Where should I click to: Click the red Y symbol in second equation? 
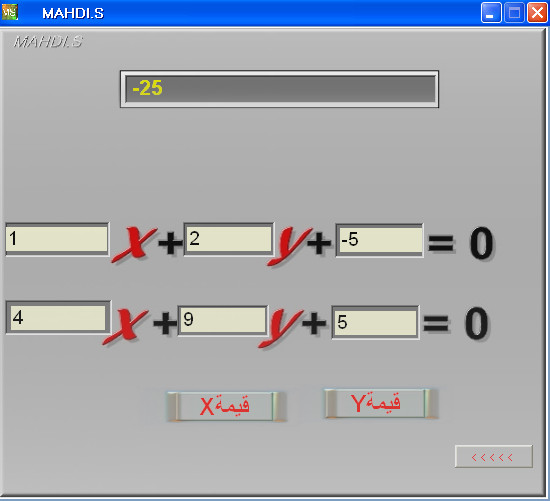point(280,328)
